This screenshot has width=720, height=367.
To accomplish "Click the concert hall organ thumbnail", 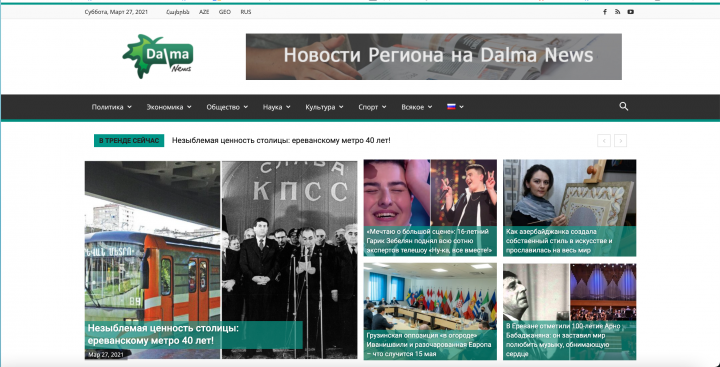I will (603, 292).
